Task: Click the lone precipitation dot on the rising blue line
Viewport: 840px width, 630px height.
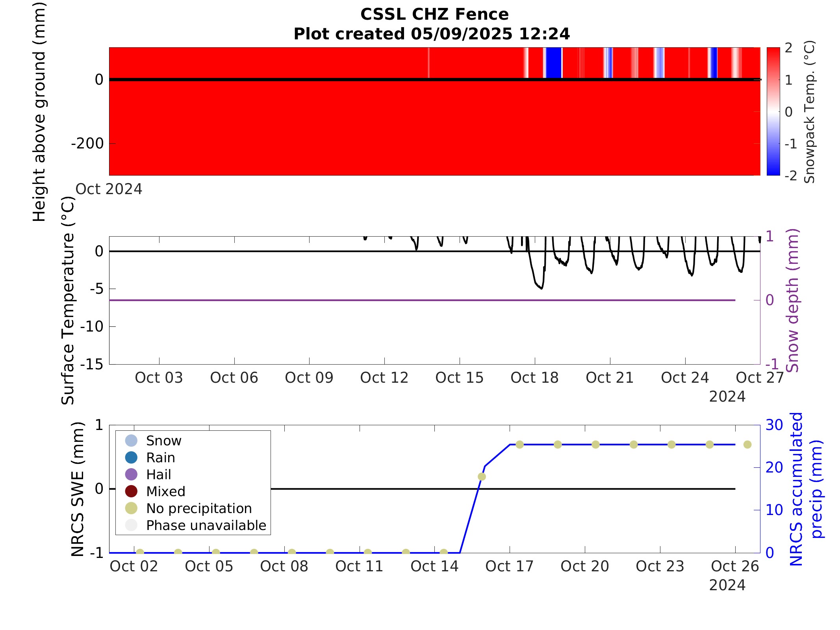Action: coord(482,477)
